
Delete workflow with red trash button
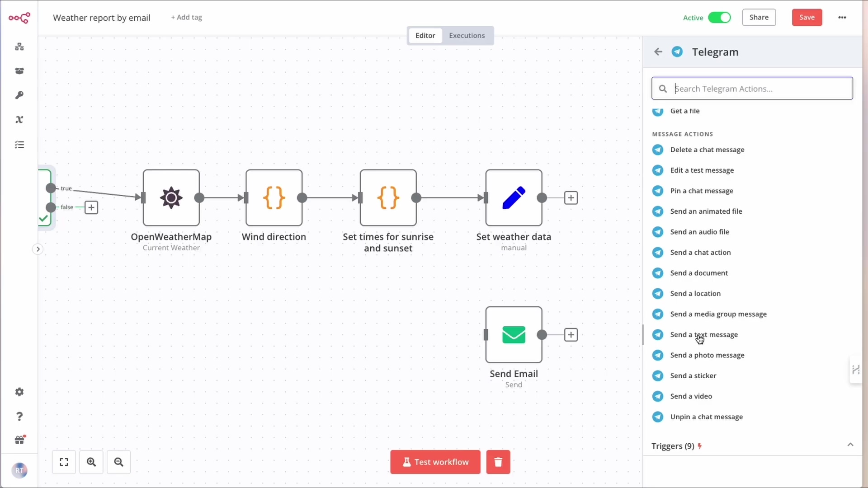pyautogui.click(x=498, y=462)
